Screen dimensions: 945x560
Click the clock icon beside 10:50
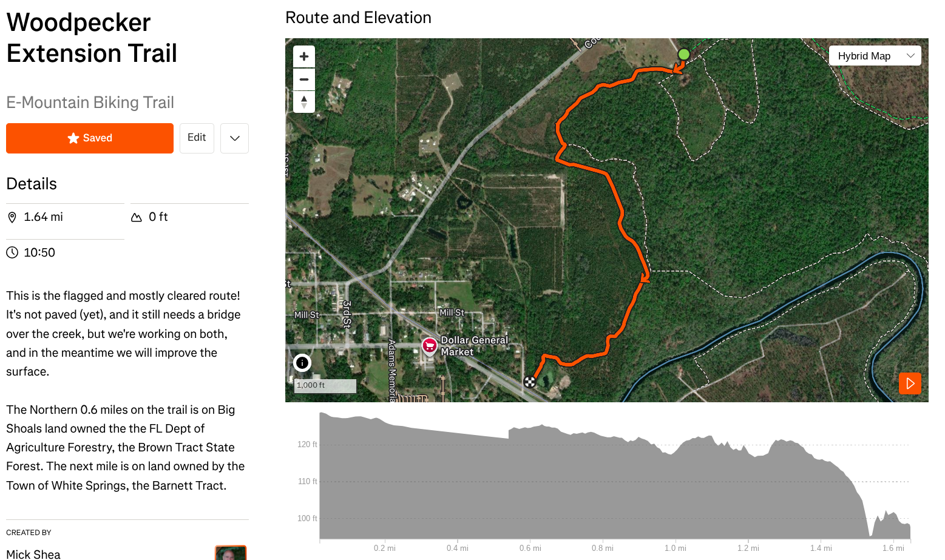[12, 252]
